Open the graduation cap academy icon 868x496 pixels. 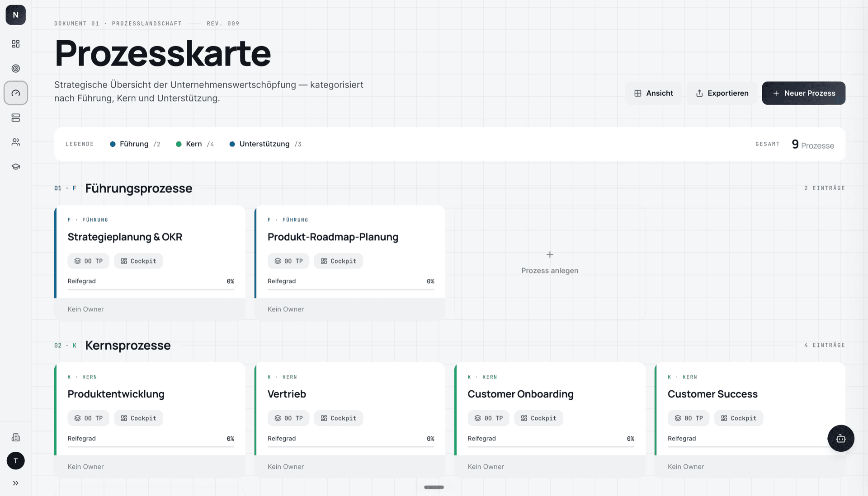point(16,167)
